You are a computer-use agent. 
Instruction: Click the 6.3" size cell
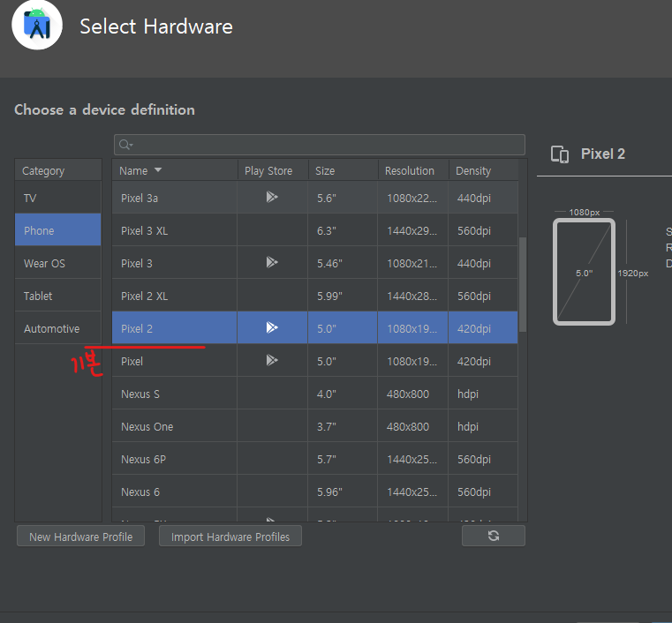click(x=343, y=230)
